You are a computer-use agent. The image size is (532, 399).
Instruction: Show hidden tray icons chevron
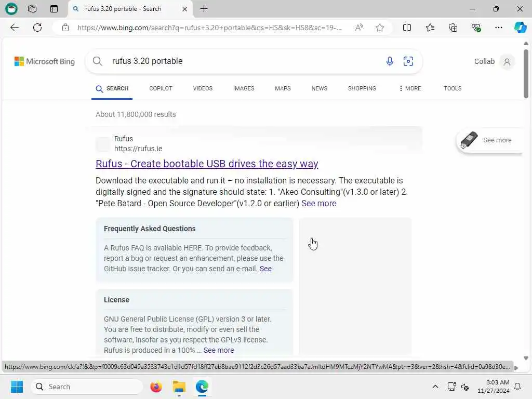coord(435,387)
